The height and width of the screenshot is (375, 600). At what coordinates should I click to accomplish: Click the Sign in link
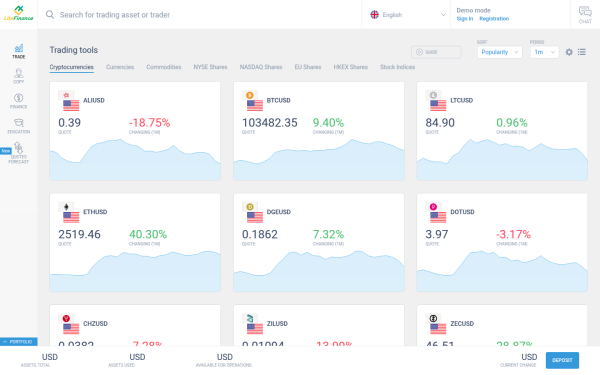pos(465,19)
